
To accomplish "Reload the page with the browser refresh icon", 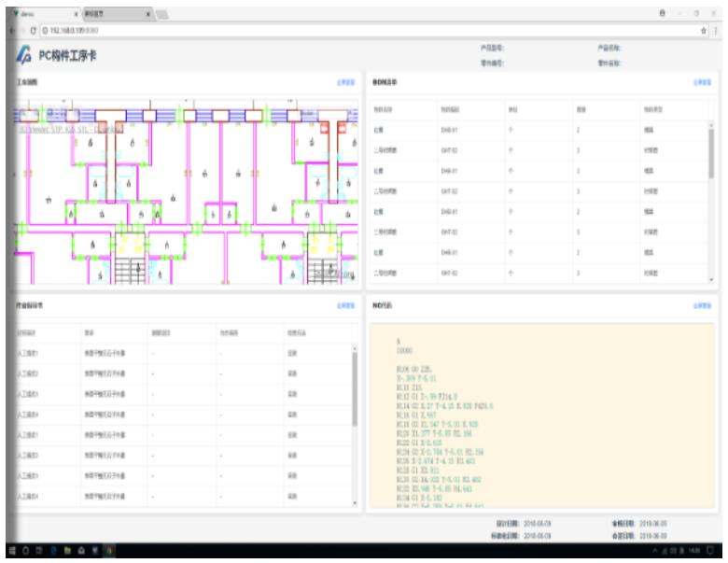I will click(35, 30).
